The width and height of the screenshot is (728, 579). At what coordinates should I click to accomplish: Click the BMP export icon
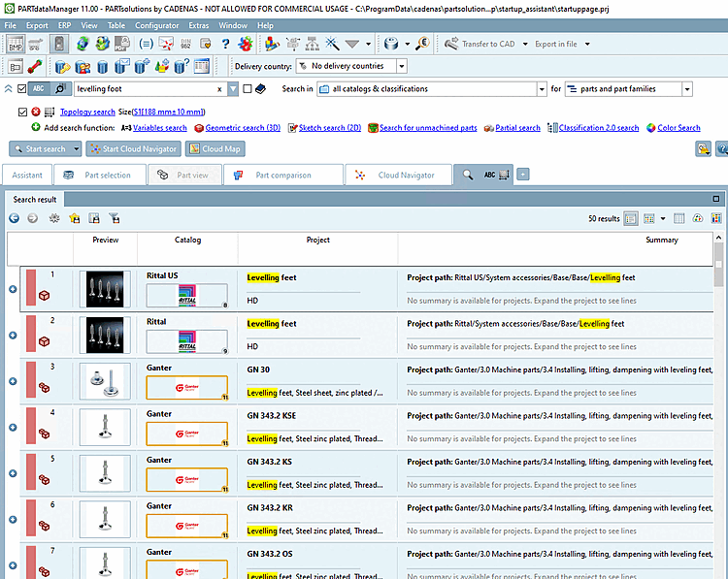coord(15,45)
